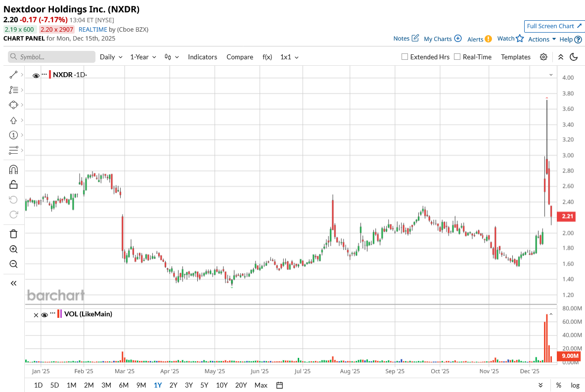Viewport: 585px width, 392px height.
Task: Select the 3M time range
Action: (x=106, y=385)
